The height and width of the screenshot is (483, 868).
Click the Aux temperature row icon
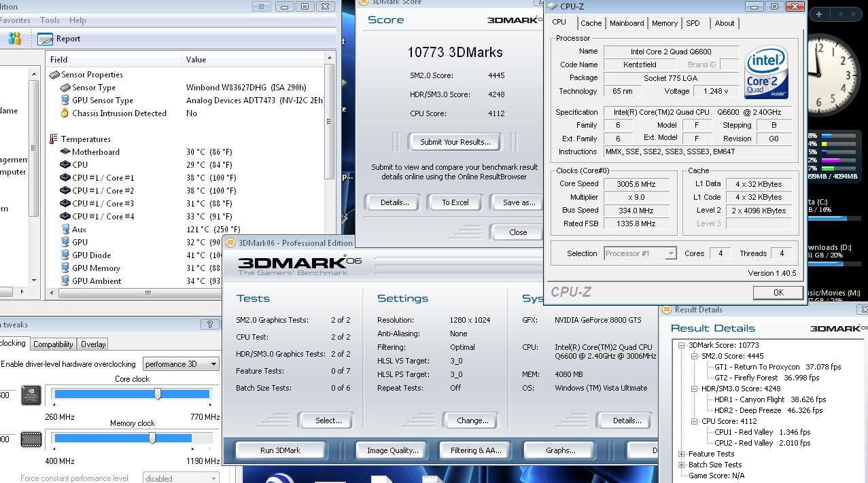[65, 230]
